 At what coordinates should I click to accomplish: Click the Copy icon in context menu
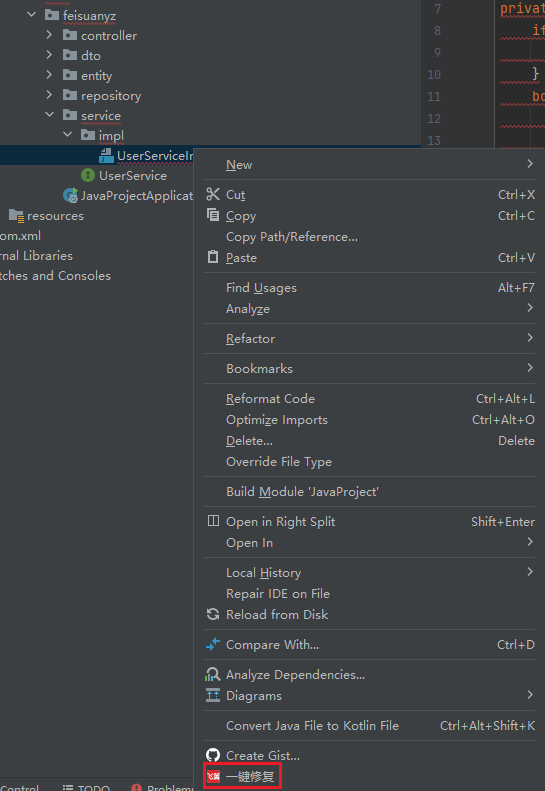(213, 215)
